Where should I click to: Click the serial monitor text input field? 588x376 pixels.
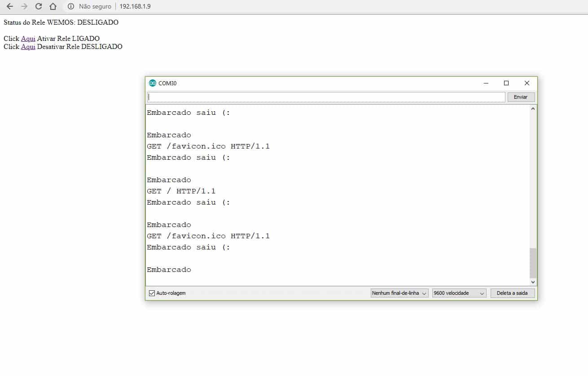326,97
